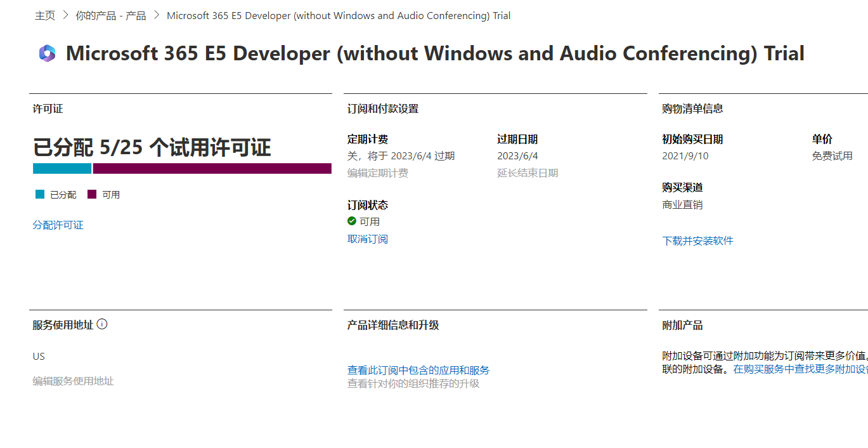Click 编辑服务使用地址 below US
Screen dimensions: 868x448
click(x=74, y=381)
